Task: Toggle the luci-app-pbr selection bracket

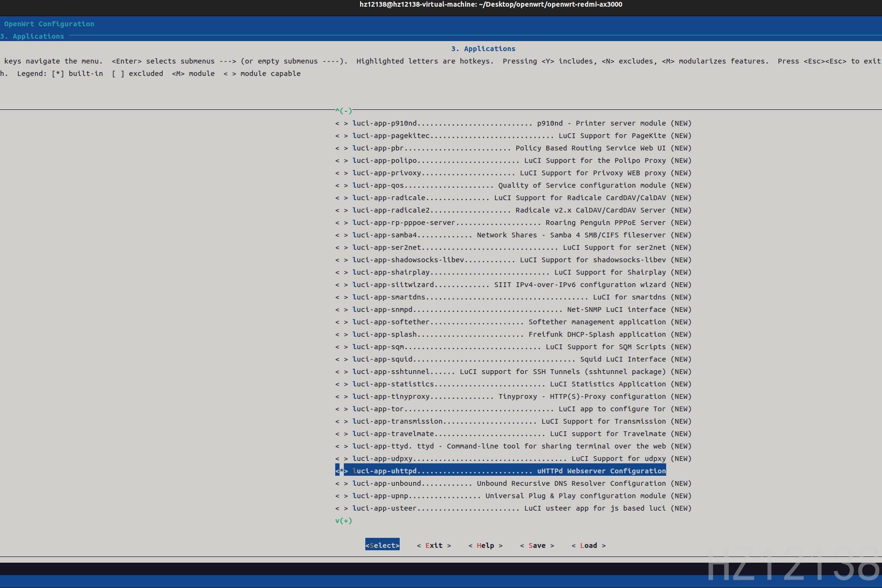Action: pos(341,148)
